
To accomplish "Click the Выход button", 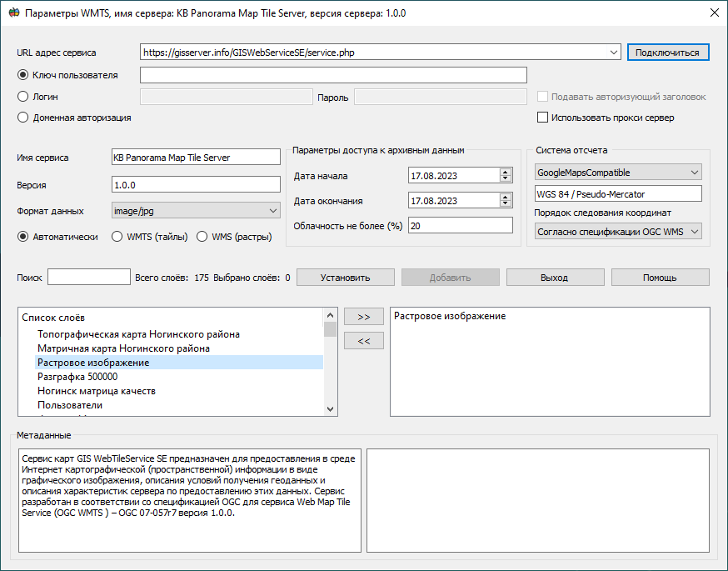I will (555, 277).
